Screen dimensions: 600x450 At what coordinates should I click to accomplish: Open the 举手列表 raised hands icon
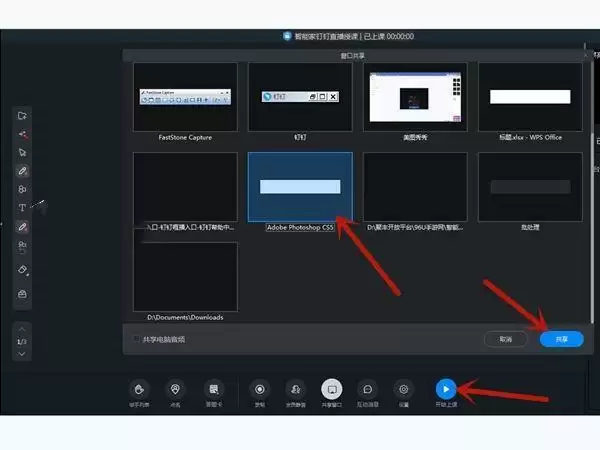click(140, 389)
